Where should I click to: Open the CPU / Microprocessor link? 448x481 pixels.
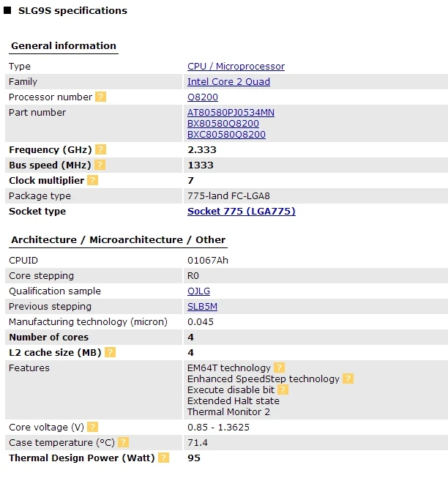click(x=236, y=67)
